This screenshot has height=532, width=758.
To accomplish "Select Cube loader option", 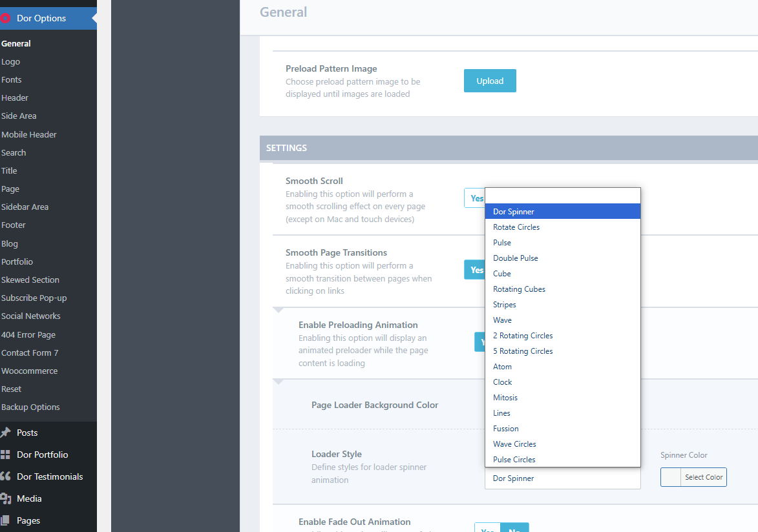I will click(x=563, y=274).
